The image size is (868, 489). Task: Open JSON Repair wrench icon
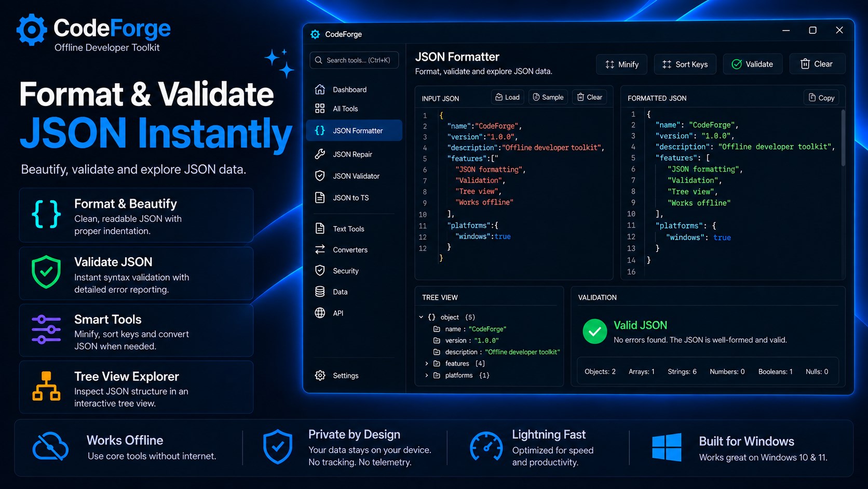[x=320, y=154]
